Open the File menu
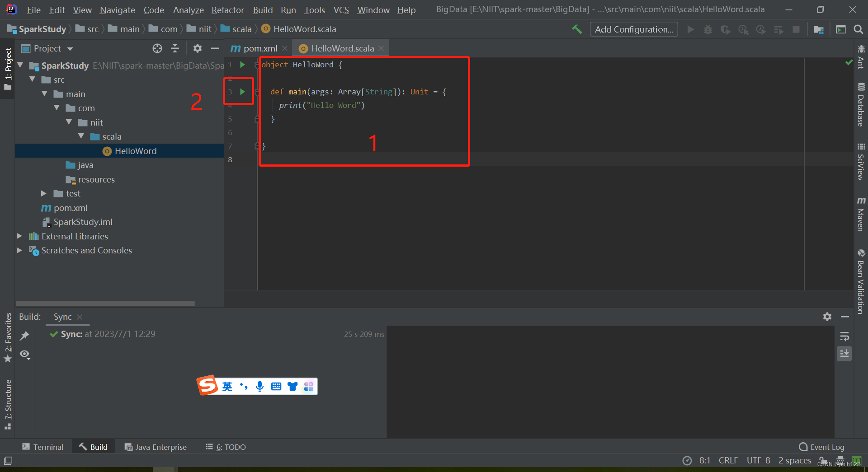This screenshot has width=868, height=472. pos(34,10)
